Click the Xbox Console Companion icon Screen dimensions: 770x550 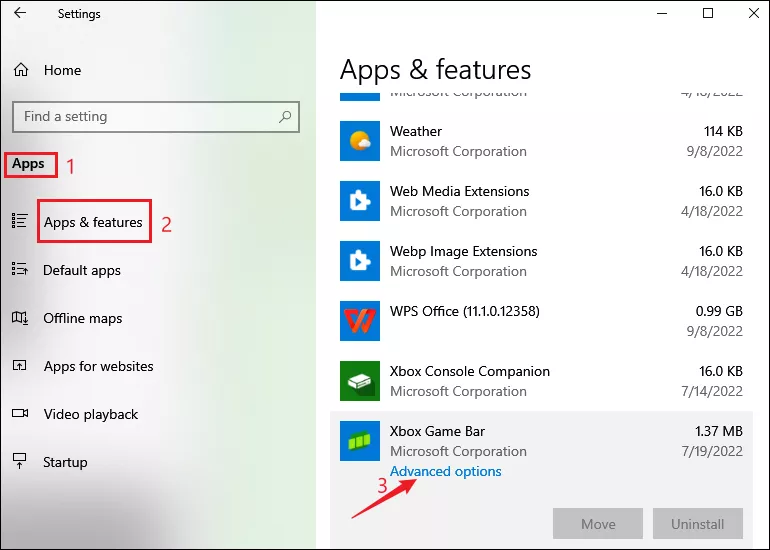[x=359, y=381]
